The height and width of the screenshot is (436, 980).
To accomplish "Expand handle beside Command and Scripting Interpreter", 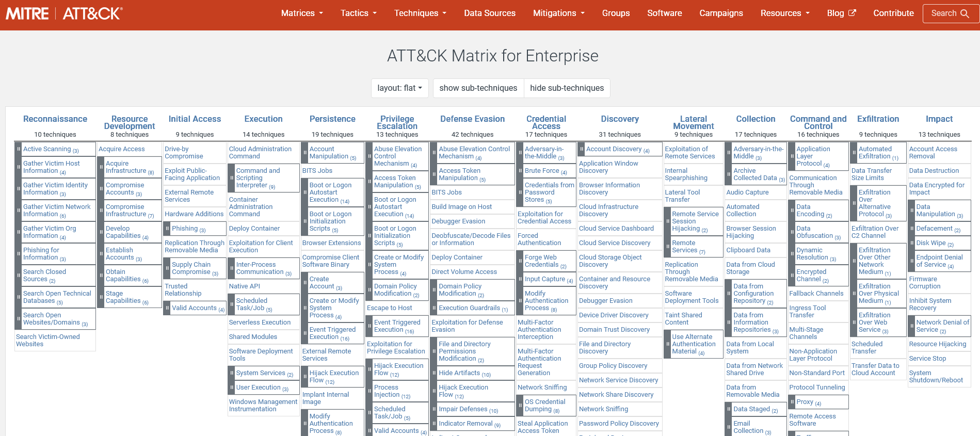I will click(x=231, y=178).
